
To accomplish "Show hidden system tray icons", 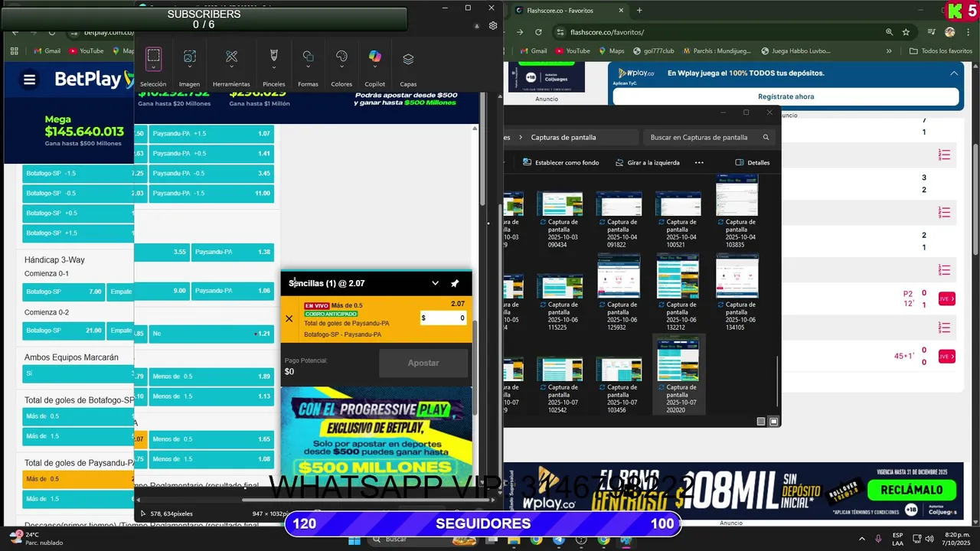I will tap(861, 539).
